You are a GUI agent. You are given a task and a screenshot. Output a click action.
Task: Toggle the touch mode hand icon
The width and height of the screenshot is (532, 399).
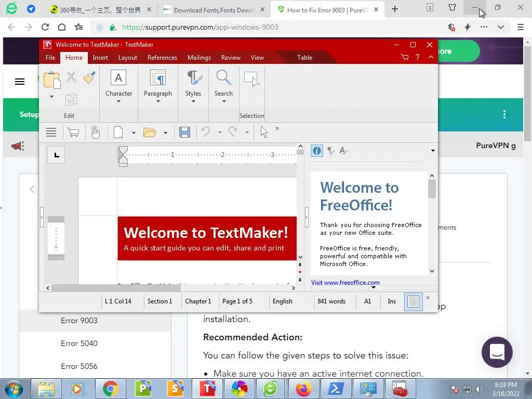(x=96, y=132)
